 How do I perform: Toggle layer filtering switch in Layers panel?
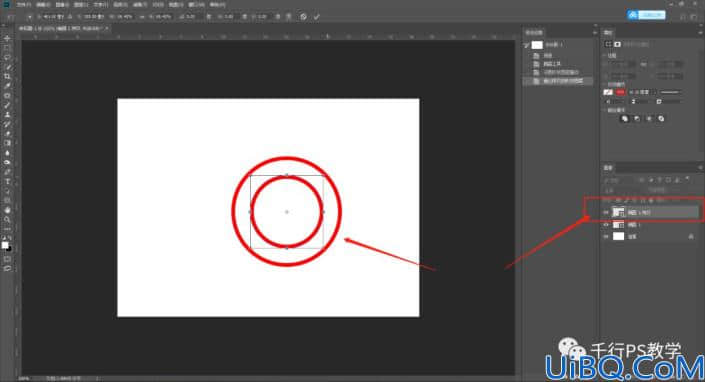[687, 179]
